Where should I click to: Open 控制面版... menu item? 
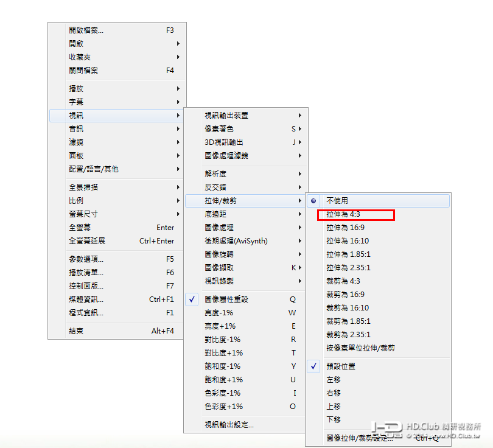[116, 286]
